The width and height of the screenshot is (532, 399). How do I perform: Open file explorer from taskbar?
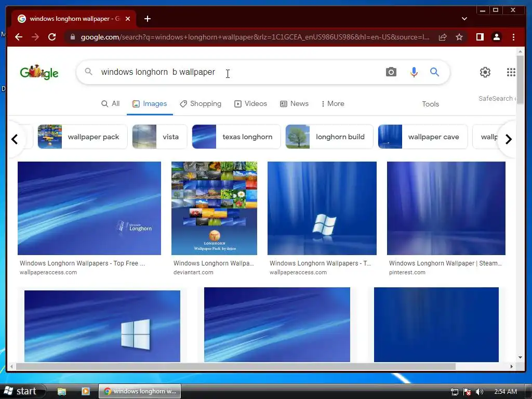[x=61, y=391]
